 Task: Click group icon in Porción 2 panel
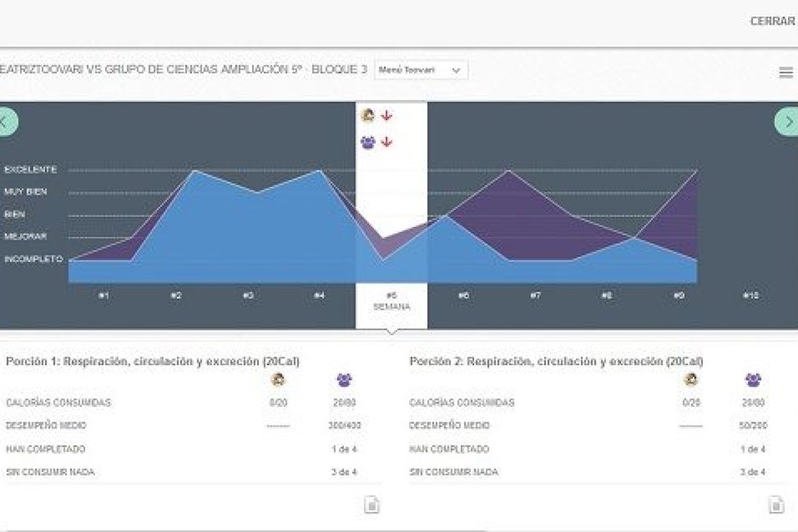(x=753, y=380)
